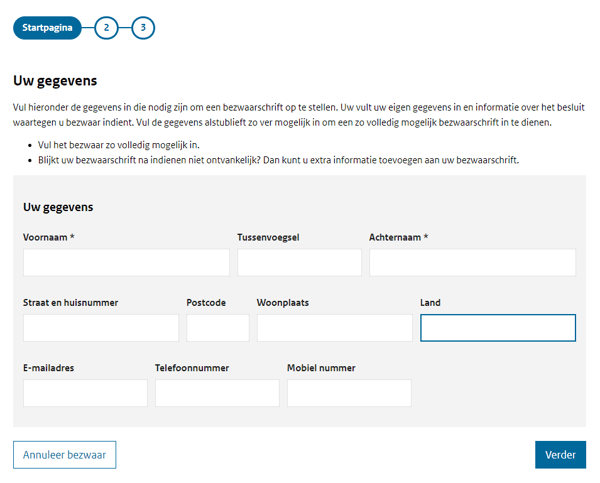Click the Straat en huisnummer field

[101, 328]
